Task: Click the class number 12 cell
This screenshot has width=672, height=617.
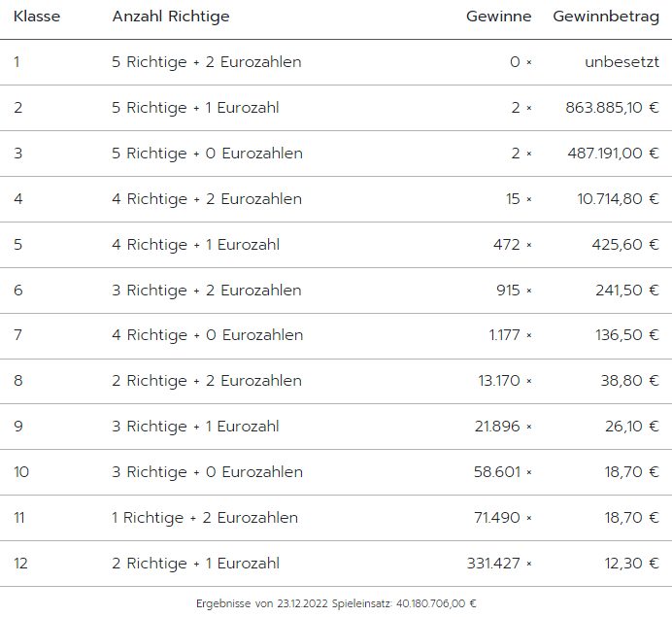Action: (19, 564)
